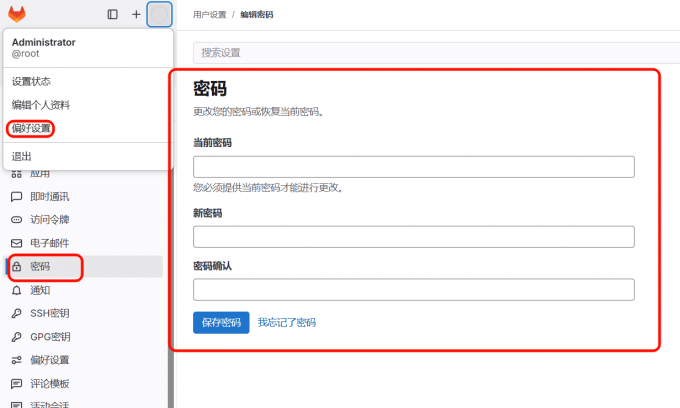
Task: Click the 密码 page heading
Action: (210, 89)
